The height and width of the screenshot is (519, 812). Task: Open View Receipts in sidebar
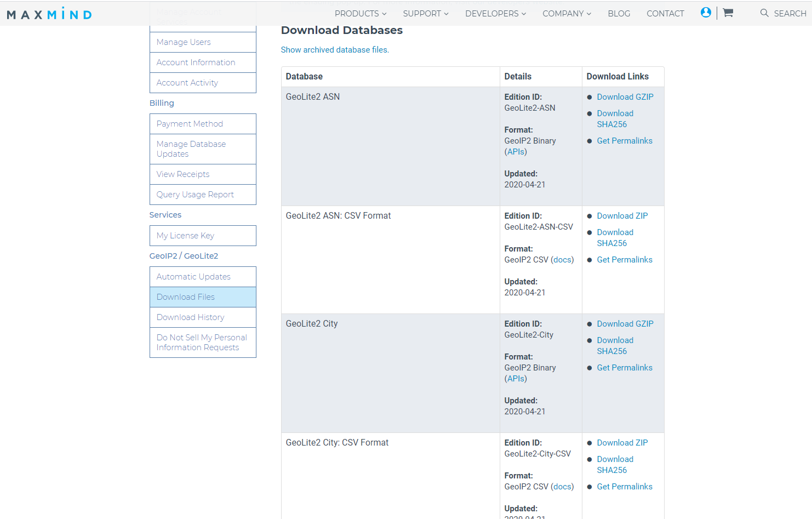(203, 174)
